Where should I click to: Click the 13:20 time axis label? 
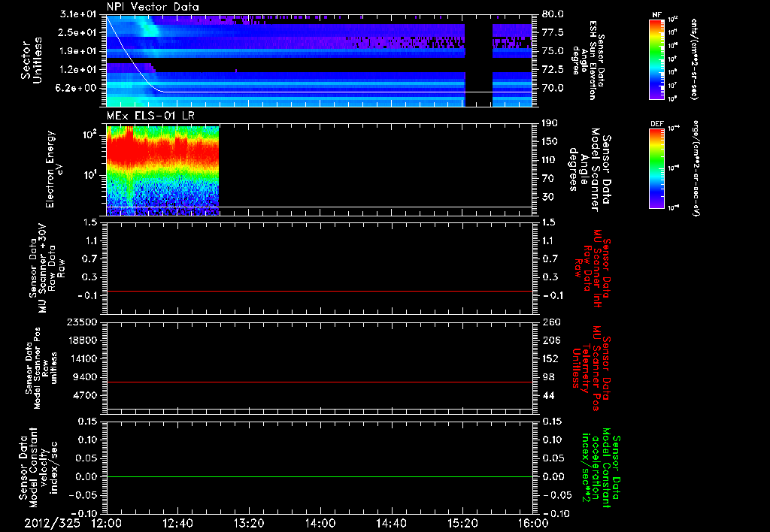point(249,523)
